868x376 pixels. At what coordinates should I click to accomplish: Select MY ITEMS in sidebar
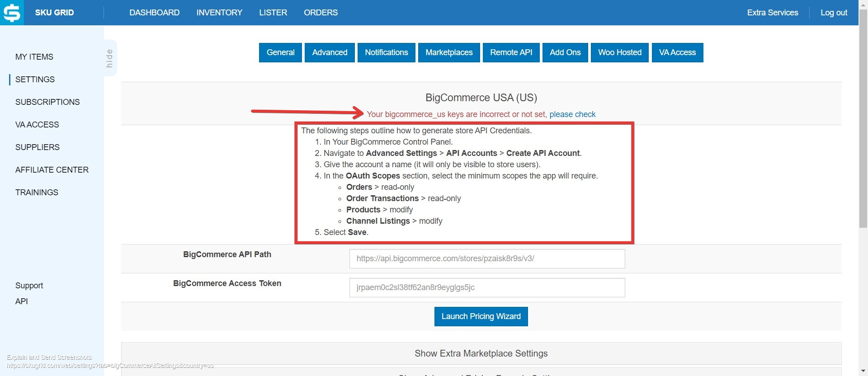tap(34, 57)
